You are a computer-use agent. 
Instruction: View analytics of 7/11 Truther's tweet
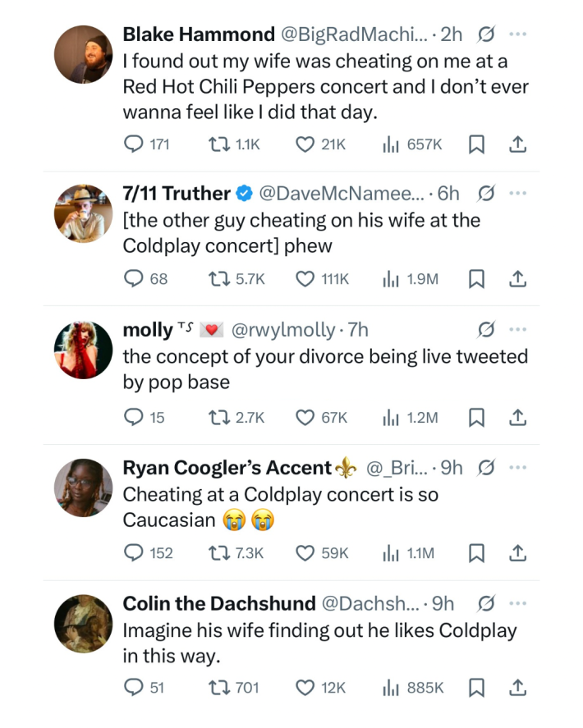pyautogui.click(x=390, y=279)
